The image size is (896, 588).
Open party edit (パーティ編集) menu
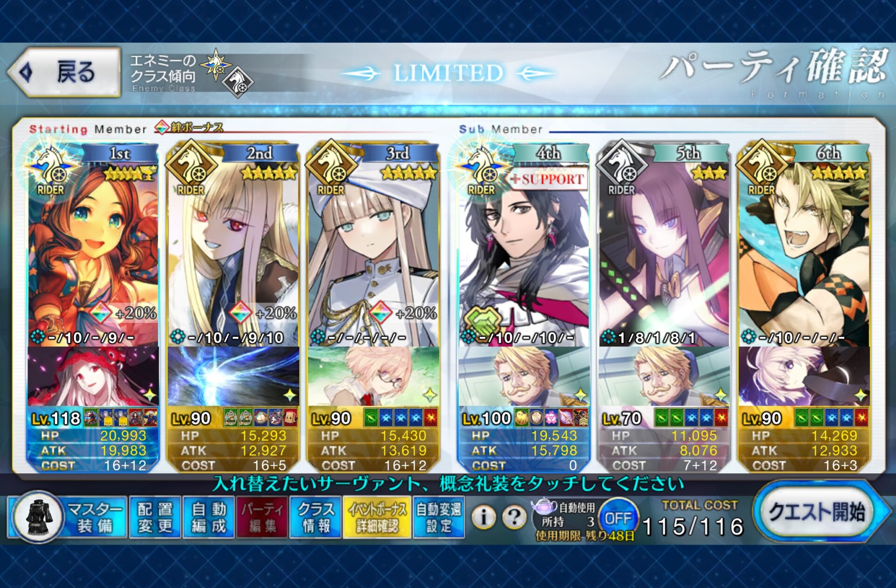pyautogui.click(x=262, y=517)
